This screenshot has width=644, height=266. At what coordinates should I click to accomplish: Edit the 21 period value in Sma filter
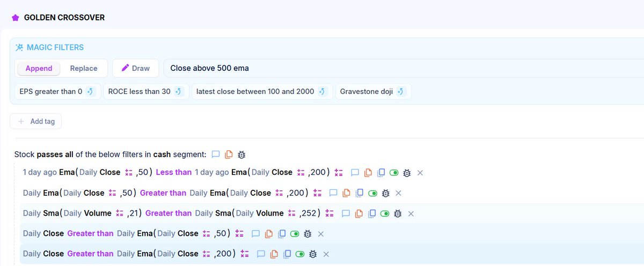135,213
